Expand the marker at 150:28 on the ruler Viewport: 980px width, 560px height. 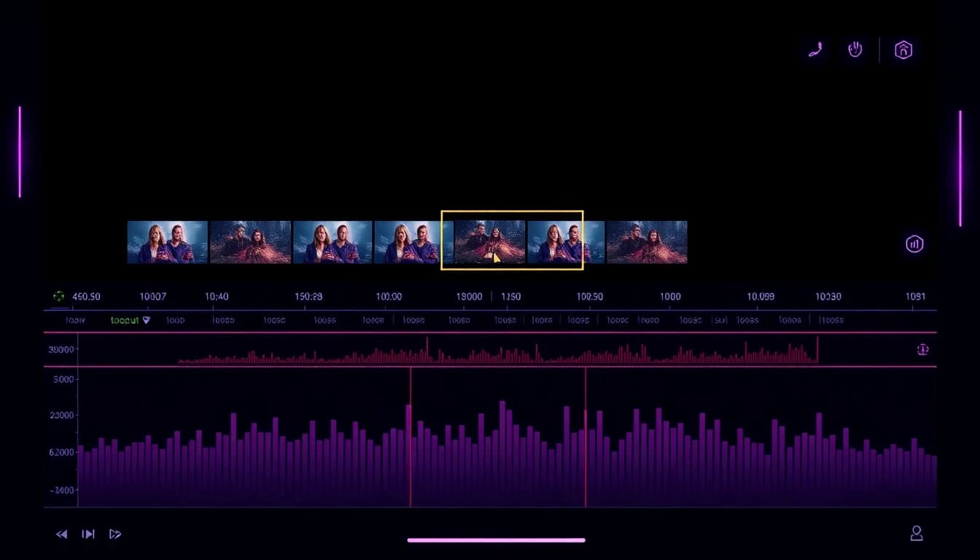308,296
